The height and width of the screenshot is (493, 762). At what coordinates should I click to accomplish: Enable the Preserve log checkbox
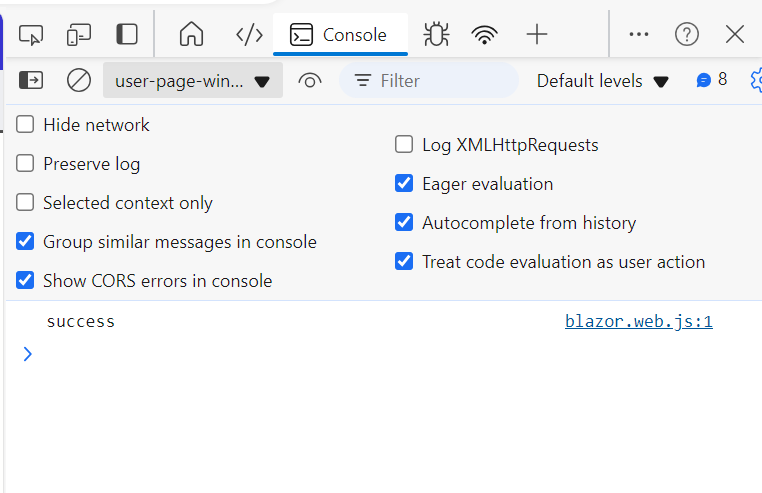[x=25, y=164]
